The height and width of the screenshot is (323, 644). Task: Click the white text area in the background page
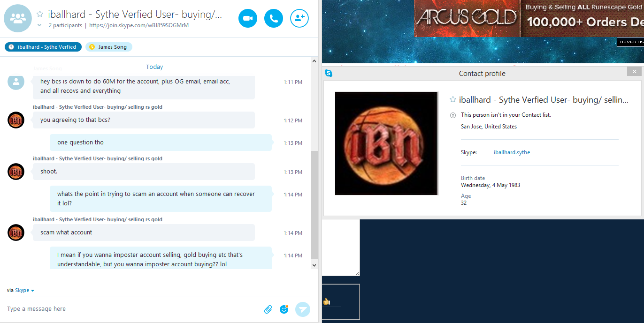click(341, 248)
